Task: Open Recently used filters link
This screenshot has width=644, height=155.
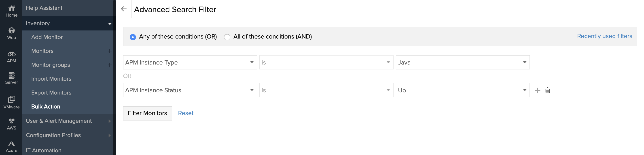Action: coord(604,36)
